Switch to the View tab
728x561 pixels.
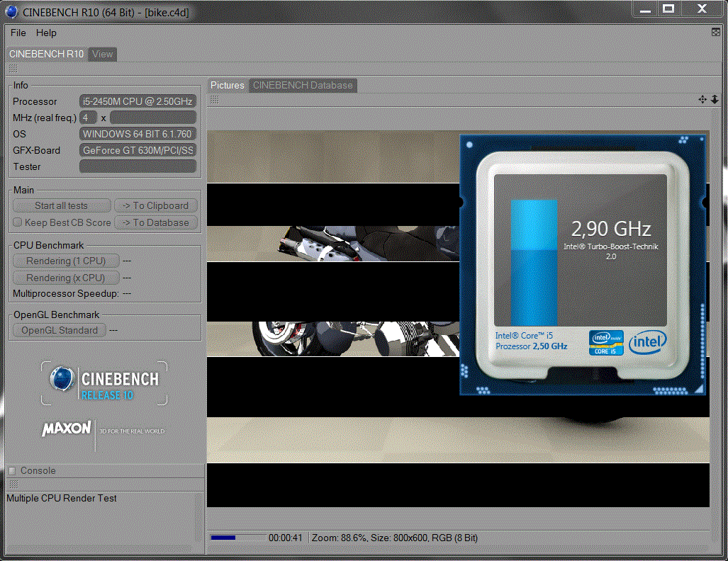click(102, 54)
